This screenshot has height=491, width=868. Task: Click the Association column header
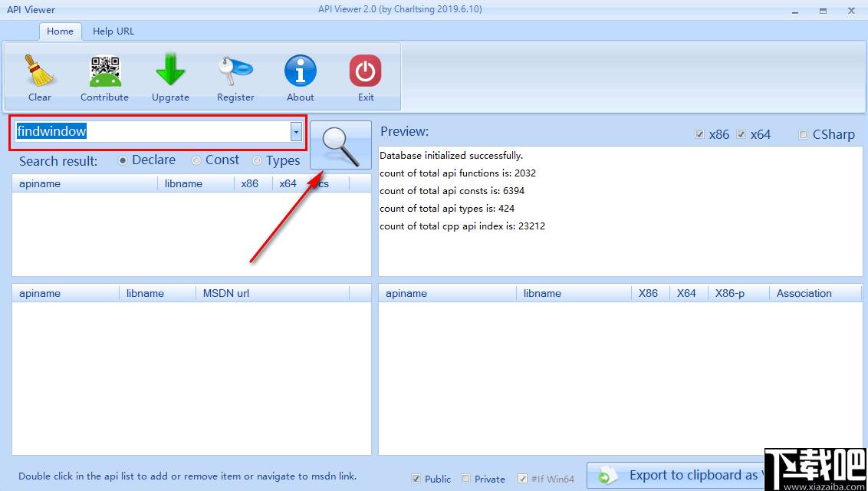[x=815, y=293]
